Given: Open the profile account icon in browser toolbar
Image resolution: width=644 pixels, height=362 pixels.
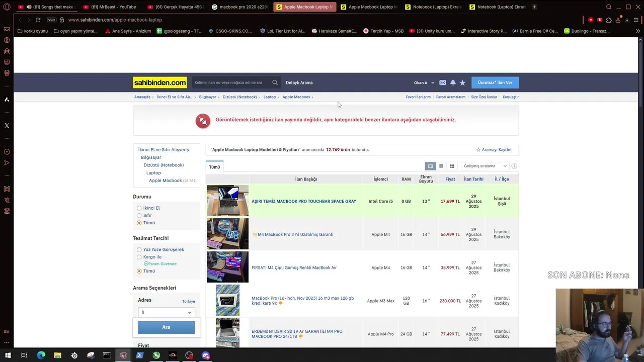Looking at the screenshot, I should 618,20.
